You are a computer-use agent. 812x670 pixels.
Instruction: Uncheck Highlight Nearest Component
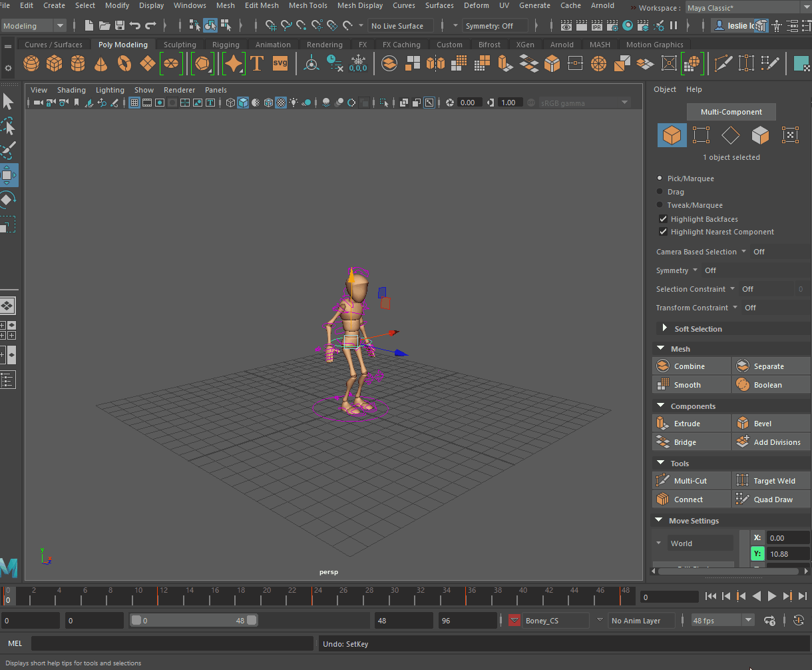tap(663, 231)
